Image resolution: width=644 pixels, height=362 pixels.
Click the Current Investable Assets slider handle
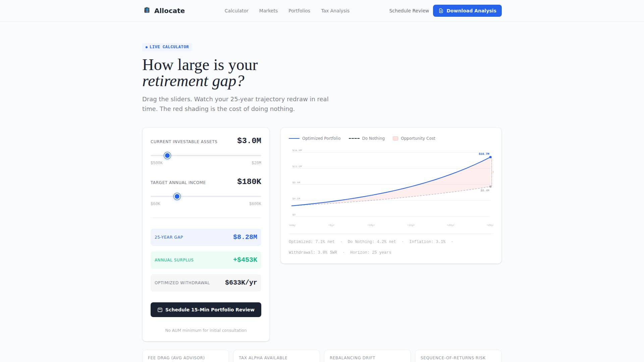[167, 156]
